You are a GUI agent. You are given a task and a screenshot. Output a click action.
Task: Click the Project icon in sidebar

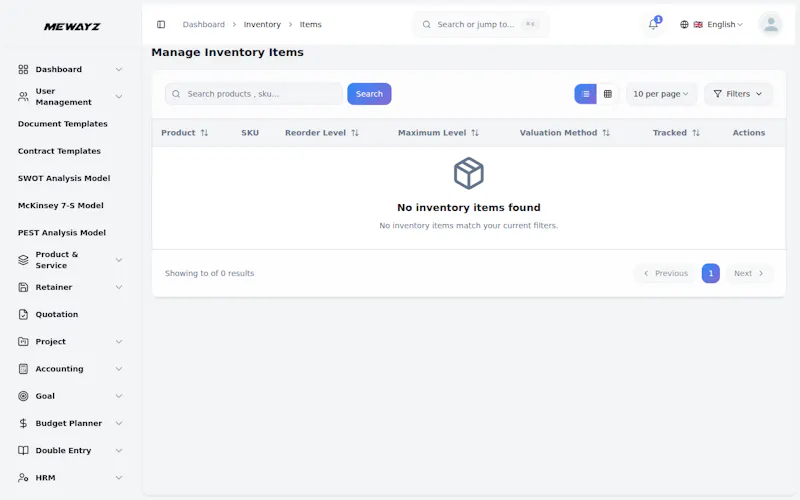[23, 341]
